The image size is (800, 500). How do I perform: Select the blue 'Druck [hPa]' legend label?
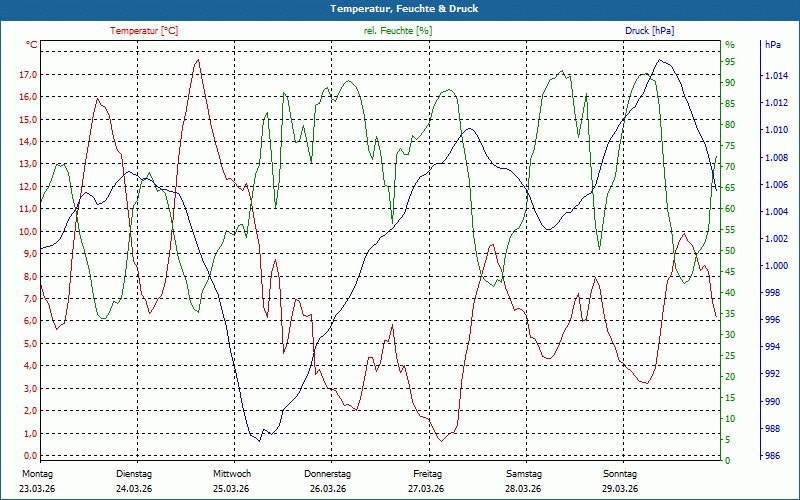click(649, 31)
